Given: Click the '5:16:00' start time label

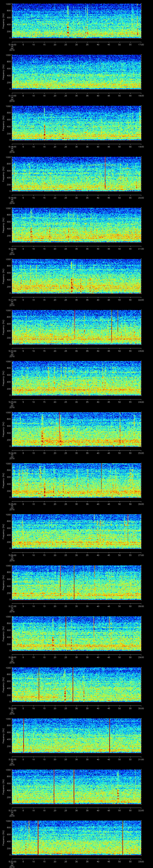Looking at the screenshot, I should tap(12, 44).
